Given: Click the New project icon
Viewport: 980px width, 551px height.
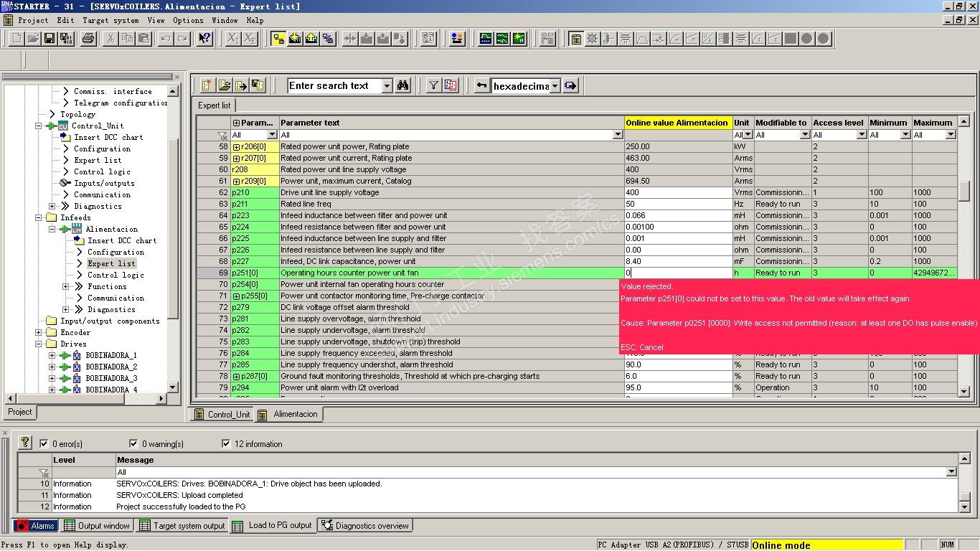Looking at the screenshot, I should point(17,38).
